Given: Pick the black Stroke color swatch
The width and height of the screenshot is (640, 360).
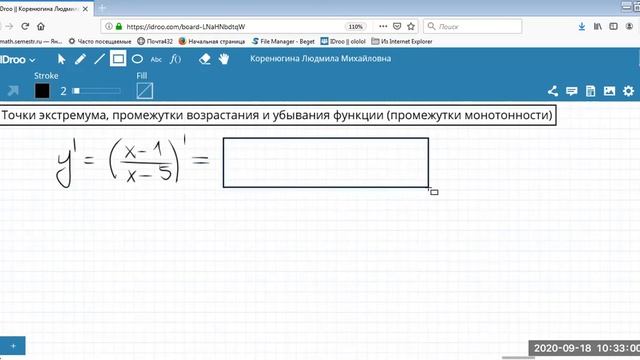Looking at the screenshot, I should (42, 91).
